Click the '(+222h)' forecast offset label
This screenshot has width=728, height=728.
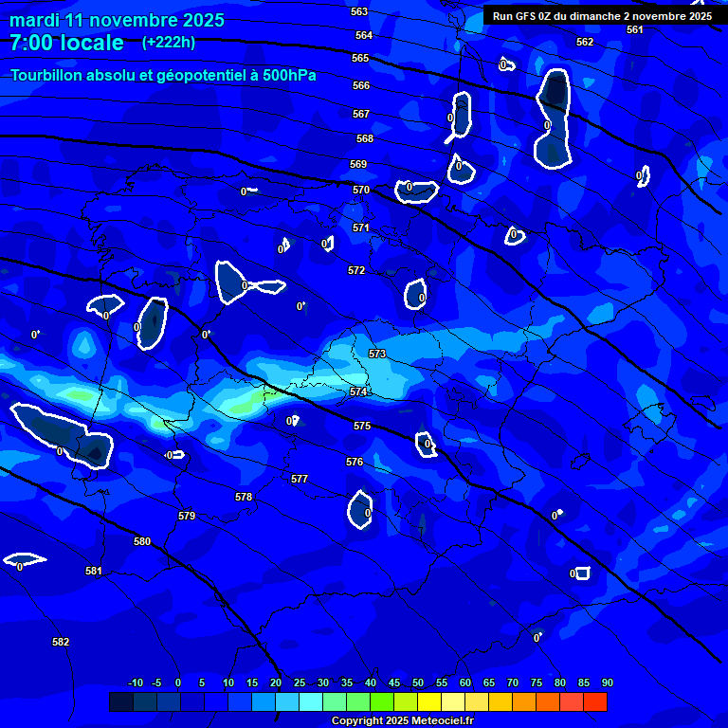(x=169, y=43)
